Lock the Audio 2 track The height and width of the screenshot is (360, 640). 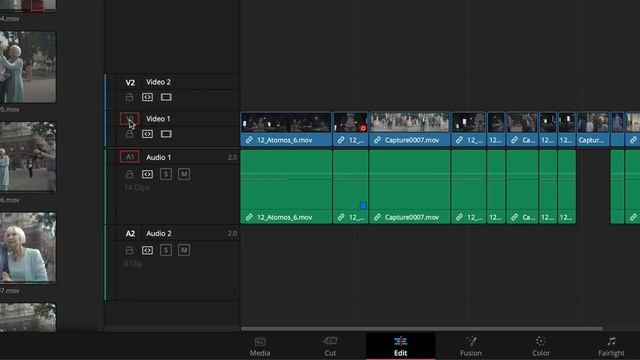click(x=129, y=250)
